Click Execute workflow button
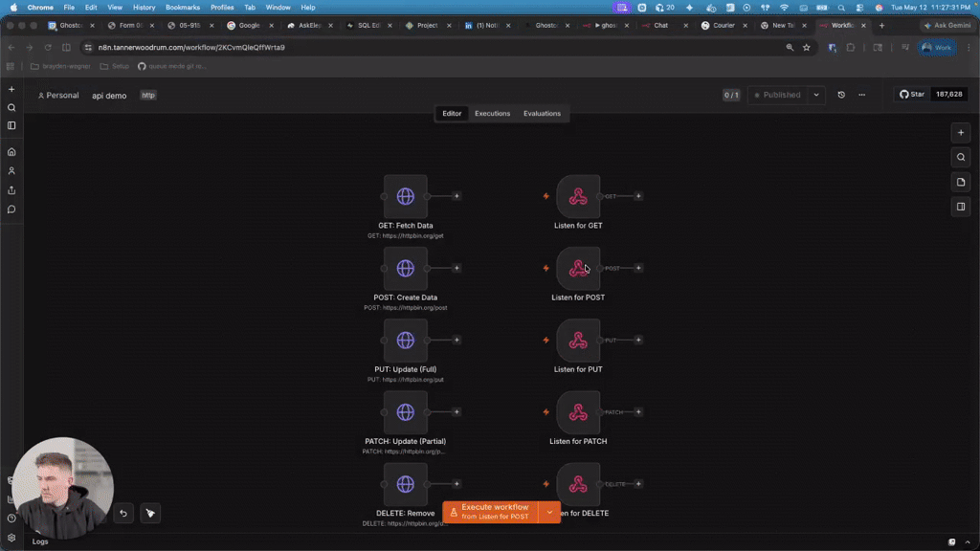 [491, 513]
